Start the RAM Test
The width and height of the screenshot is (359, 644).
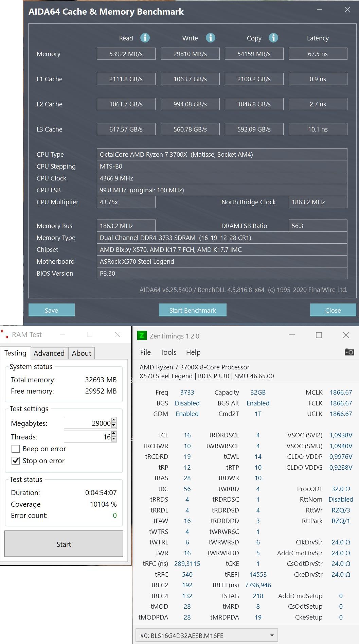click(64, 544)
